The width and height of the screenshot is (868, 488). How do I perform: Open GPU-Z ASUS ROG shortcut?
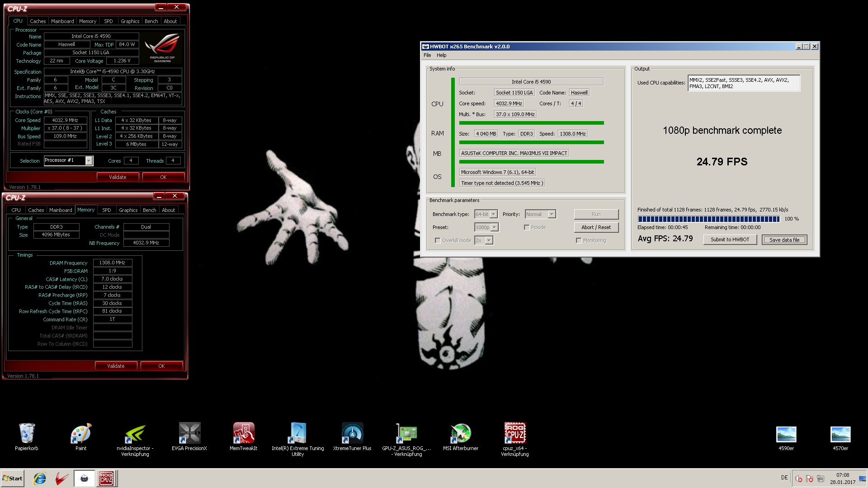[x=406, y=439]
